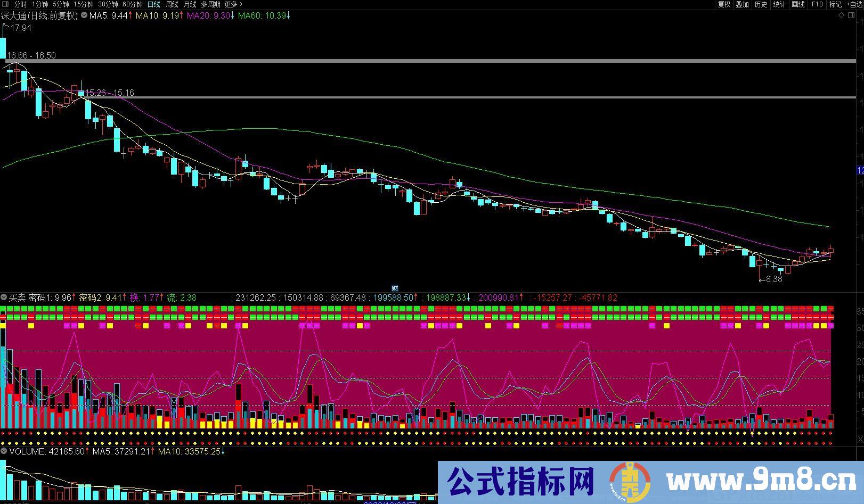
Task: Switch to 月线 monthly chart
Action: 190,4
